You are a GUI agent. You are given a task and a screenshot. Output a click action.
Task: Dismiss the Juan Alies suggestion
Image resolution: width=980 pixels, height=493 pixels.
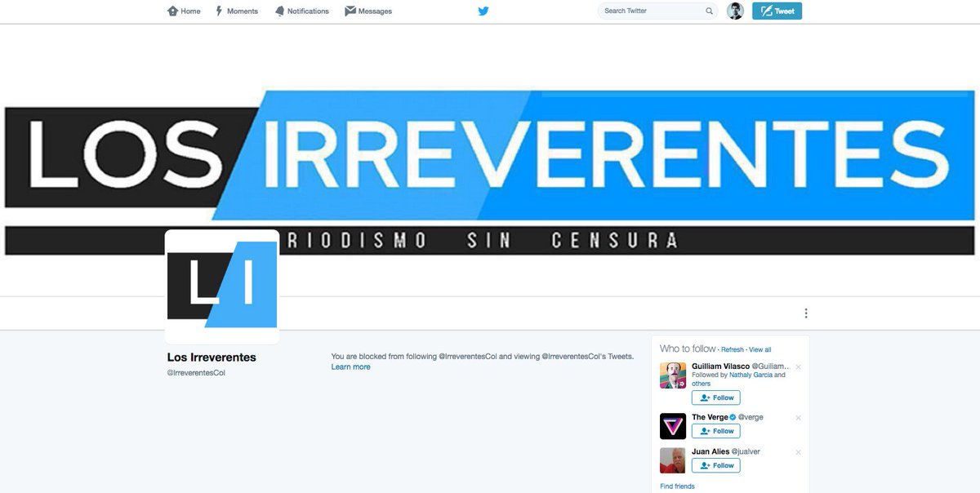(x=798, y=452)
